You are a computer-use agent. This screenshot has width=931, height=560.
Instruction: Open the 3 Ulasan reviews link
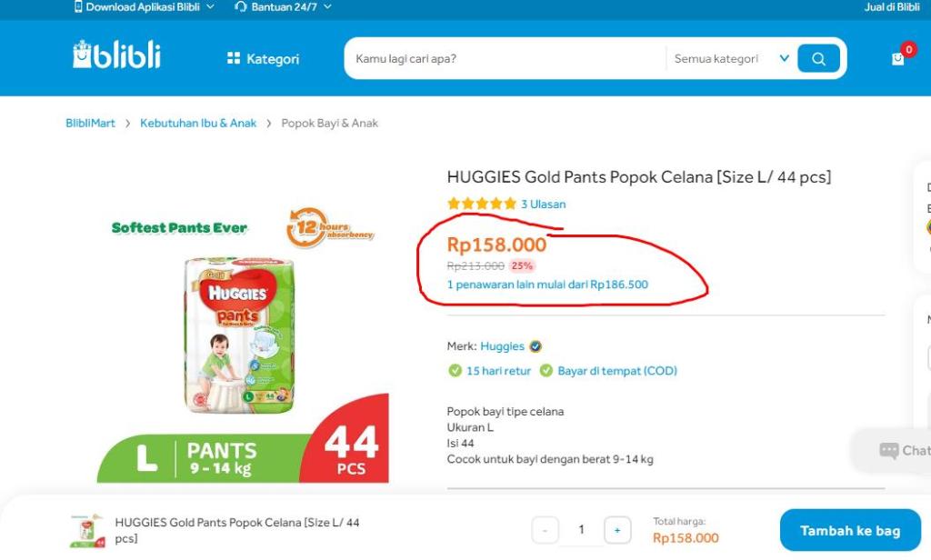543,205
